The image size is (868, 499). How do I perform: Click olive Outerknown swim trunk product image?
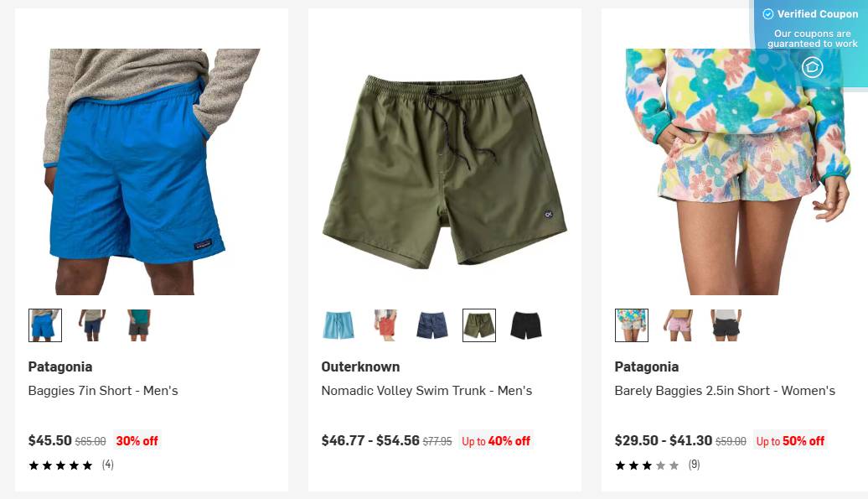pos(445,172)
